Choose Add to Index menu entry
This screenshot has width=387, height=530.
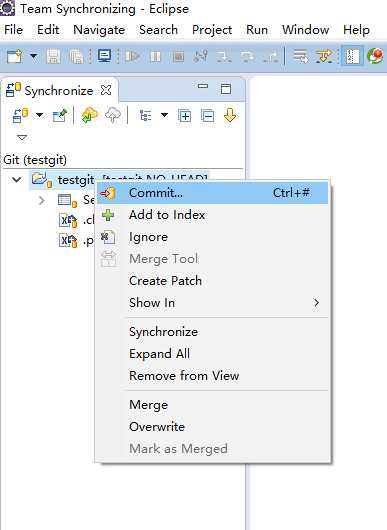[213, 215]
